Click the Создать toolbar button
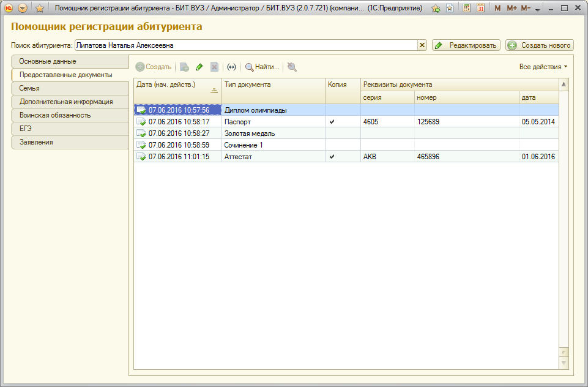The image size is (588, 387). (x=154, y=67)
